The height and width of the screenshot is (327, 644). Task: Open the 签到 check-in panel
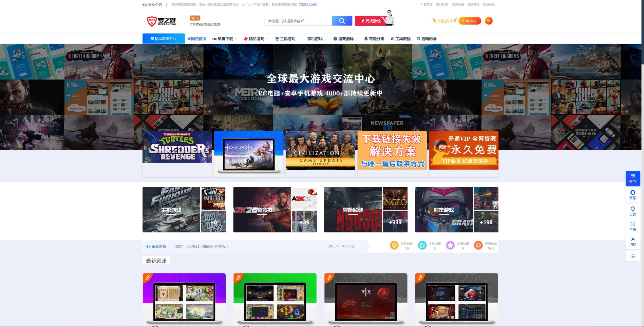[x=633, y=178]
